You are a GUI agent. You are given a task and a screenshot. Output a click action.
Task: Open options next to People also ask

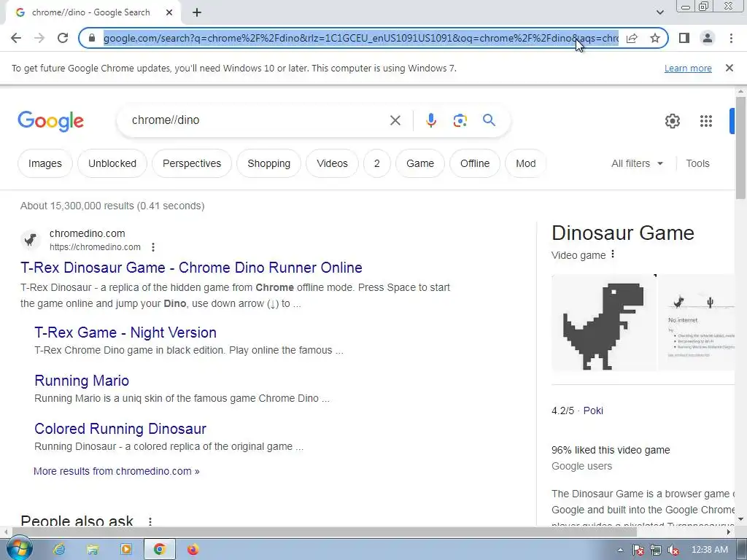pos(150,521)
